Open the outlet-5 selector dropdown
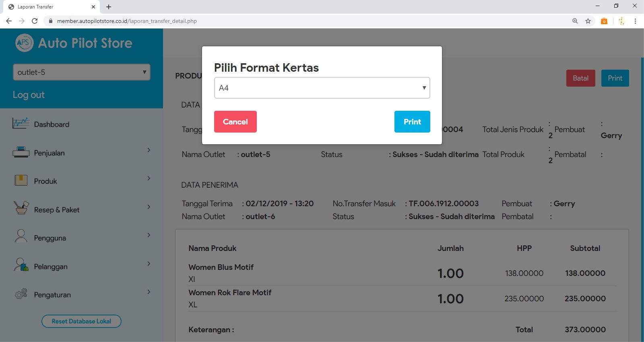 click(x=81, y=72)
